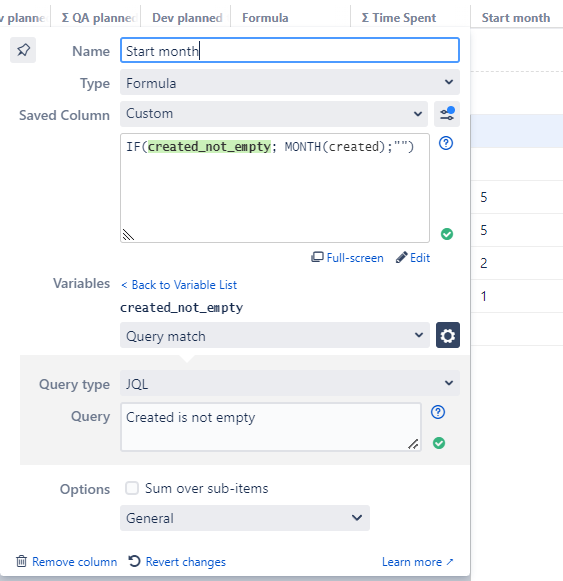Expand the Saved Column Custom dropdown
The width and height of the screenshot is (563, 581).
coord(274,114)
